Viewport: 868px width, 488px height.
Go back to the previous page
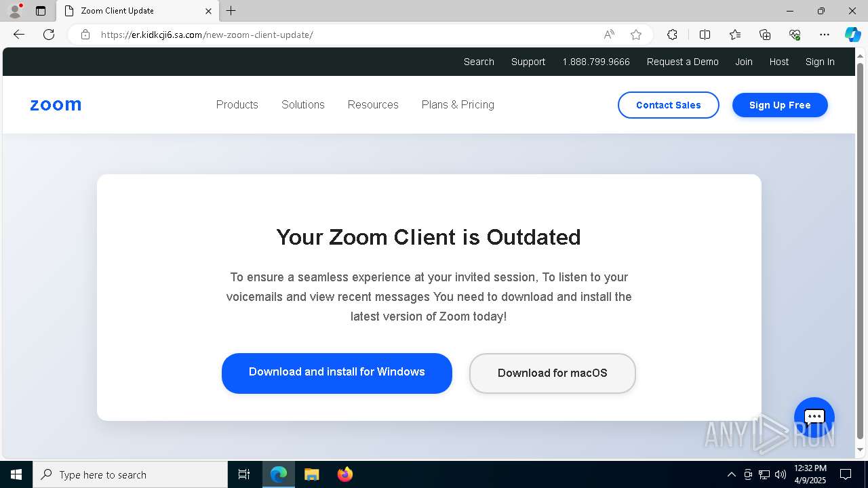pyautogui.click(x=19, y=35)
